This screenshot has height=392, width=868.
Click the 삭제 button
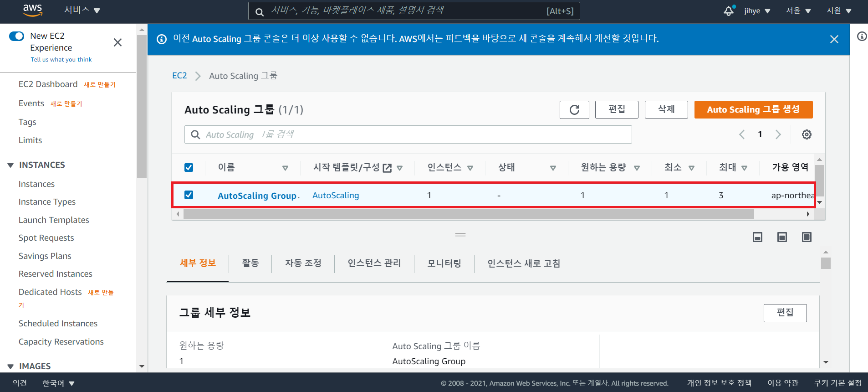click(x=666, y=109)
